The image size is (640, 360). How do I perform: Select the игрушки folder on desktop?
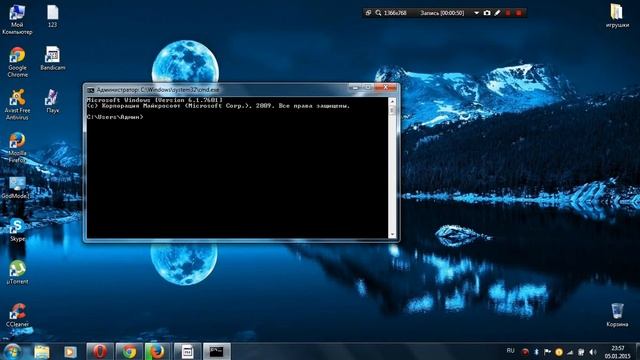[x=617, y=16]
